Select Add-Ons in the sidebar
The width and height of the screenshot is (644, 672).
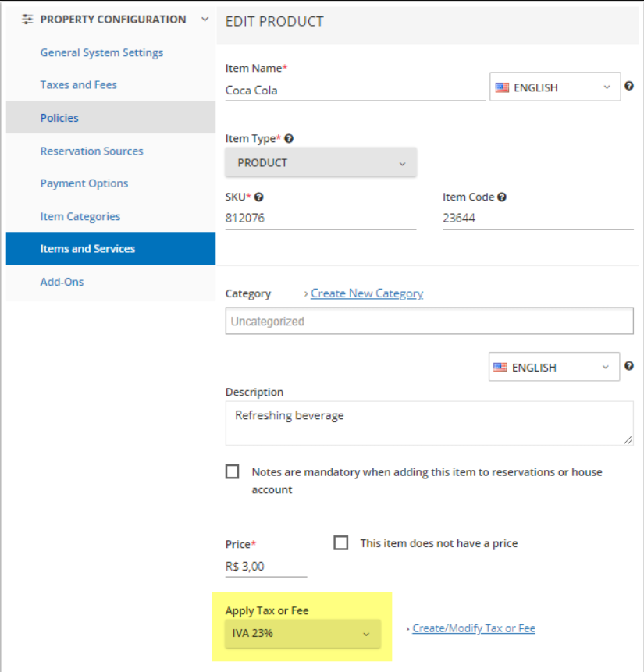coord(62,282)
